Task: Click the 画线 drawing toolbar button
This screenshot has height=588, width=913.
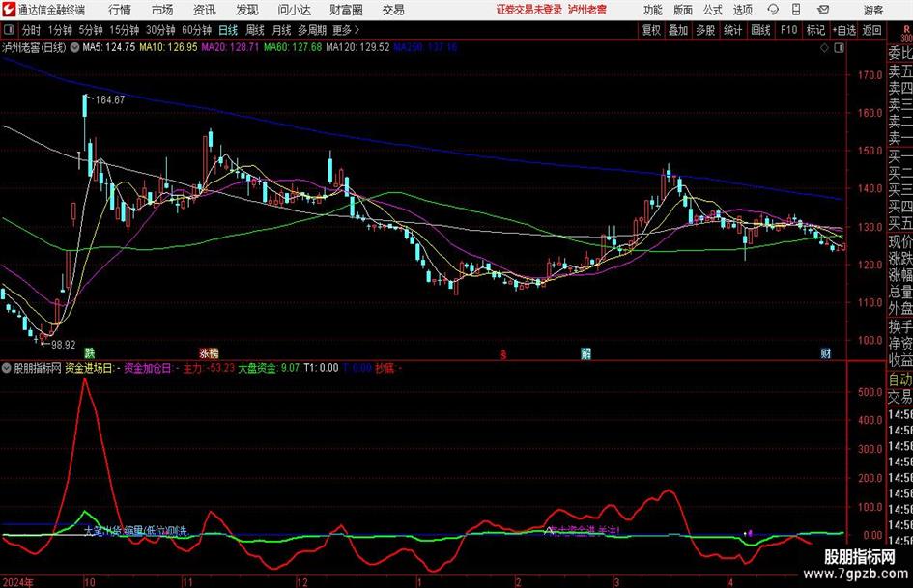Action: pyautogui.click(x=760, y=30)
